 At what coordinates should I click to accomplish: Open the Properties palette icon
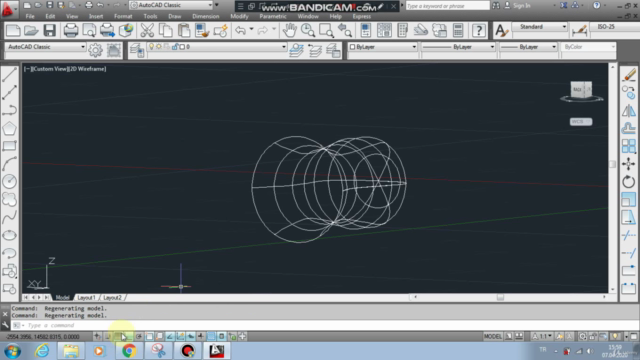(365, 31)
